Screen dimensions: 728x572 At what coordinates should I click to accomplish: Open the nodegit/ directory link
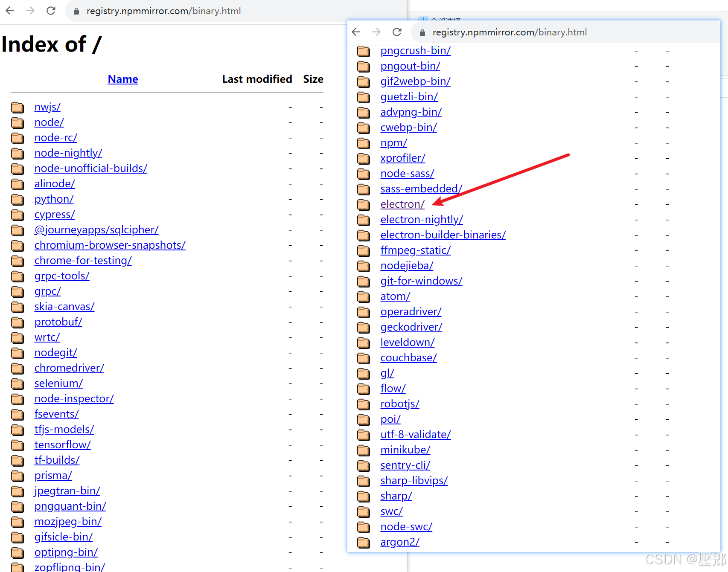[56, 353]
